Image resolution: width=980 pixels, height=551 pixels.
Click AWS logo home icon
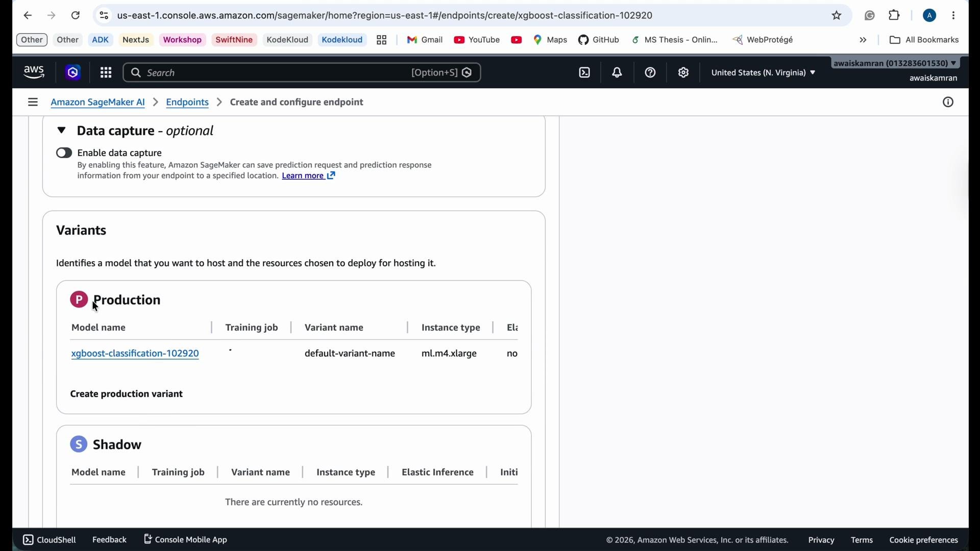click(34, 73)
